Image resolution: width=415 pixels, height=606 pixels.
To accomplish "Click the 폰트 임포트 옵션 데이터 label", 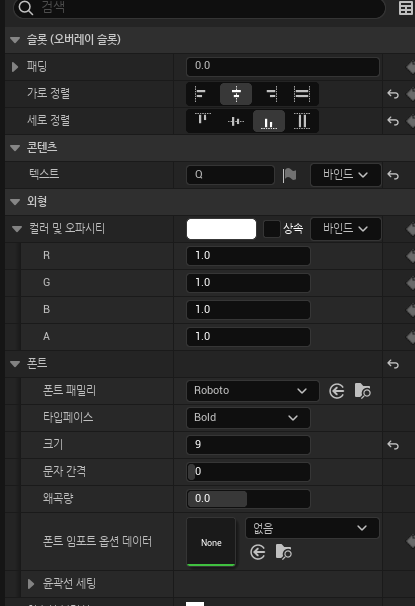I will (x=97, y=541).
